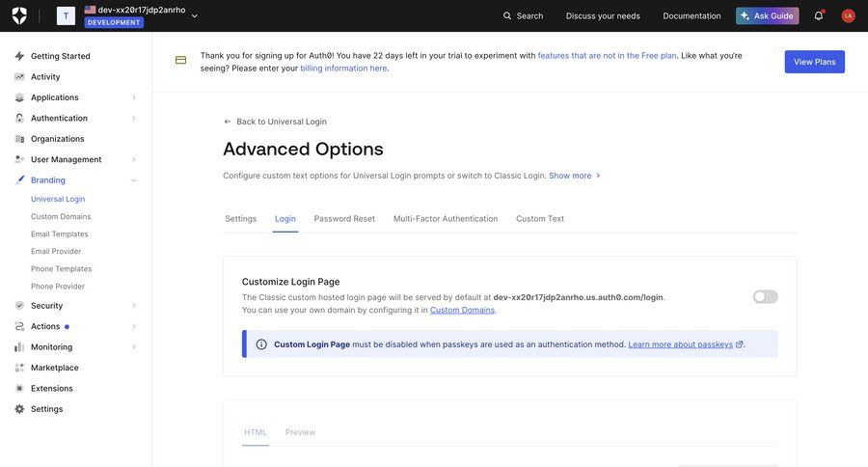The height and width of the screenshot is (467, 868).
Task: Expand the User Management chevron
Action: [134, 159]
